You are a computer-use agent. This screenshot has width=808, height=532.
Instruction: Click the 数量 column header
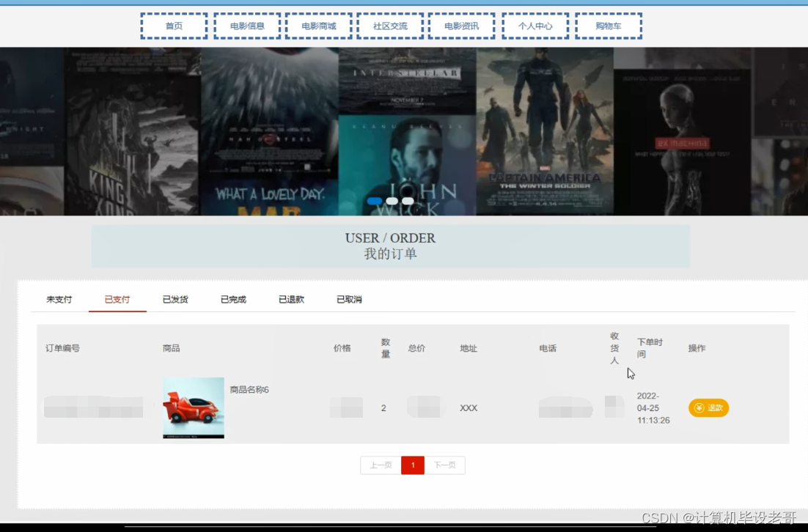click(386, 348)
